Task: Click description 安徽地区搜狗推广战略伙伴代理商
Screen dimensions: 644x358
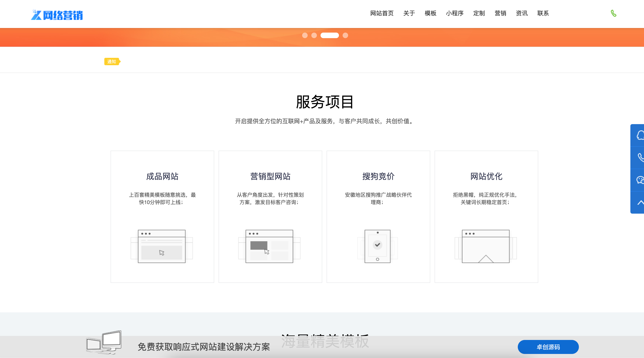Action: pyautogui.click(x=378, y=198)
